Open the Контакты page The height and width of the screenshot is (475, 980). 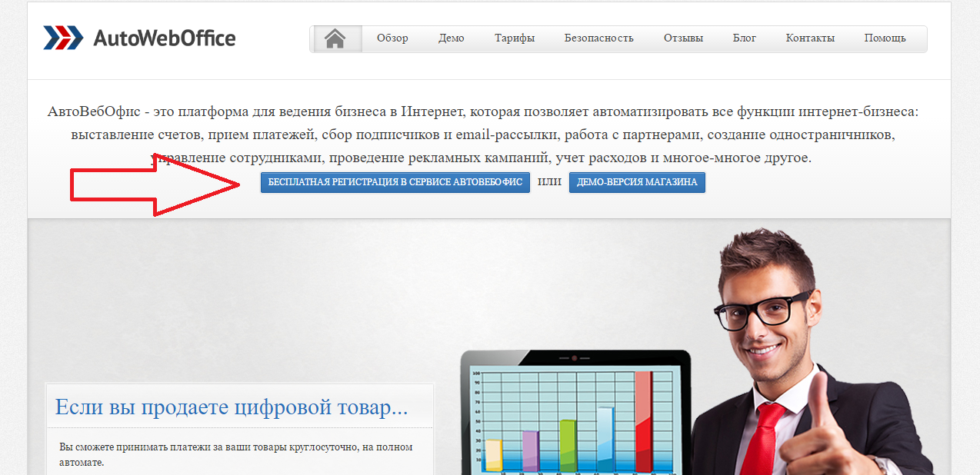[x=810, y=38]
